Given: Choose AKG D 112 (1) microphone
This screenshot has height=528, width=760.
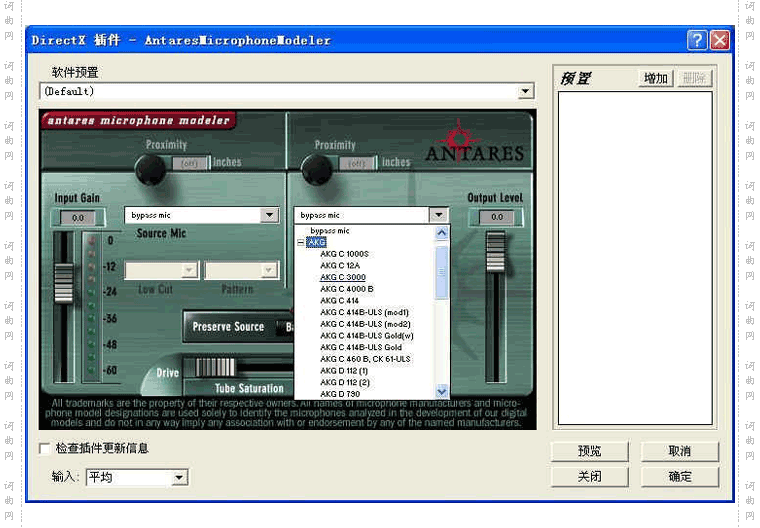Looking at the screenshot, I should click(344, 370).
